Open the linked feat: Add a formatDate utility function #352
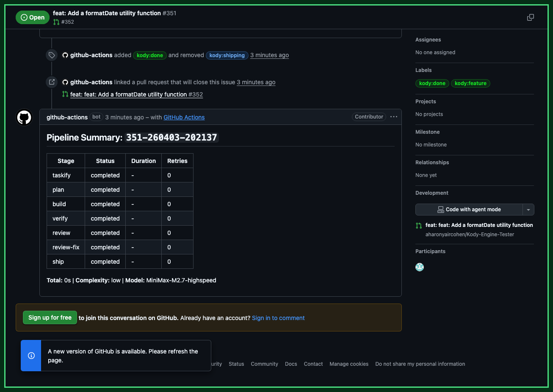 [x=136, y=94]
